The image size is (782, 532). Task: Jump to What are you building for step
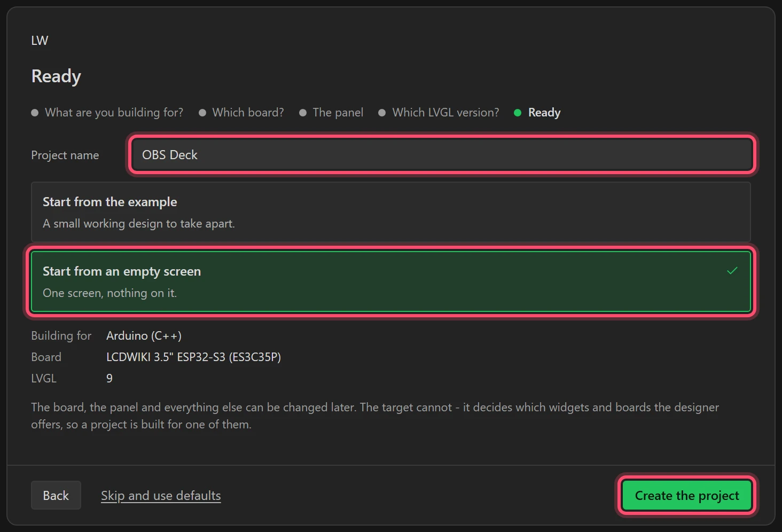pyautogui.click(x=107, y=113)
